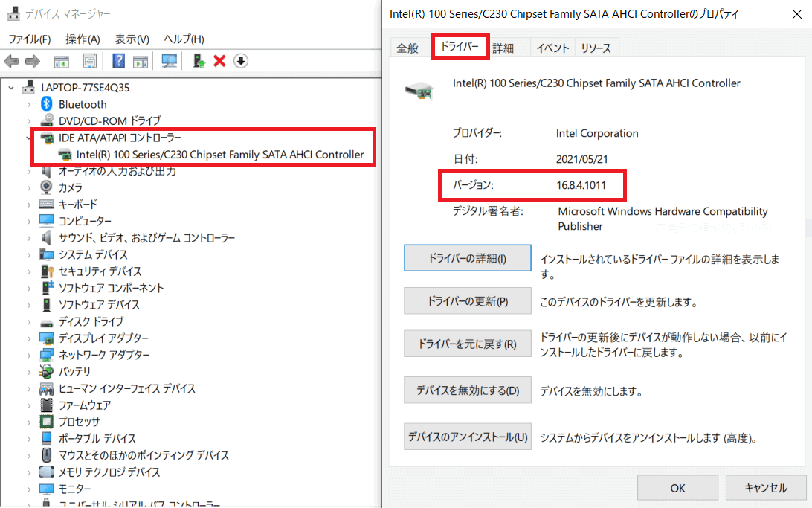812x508 pixels.
Task: Select the DVD/CD-ROM ドライブ disc icon
Action: [x=47, y=120]
